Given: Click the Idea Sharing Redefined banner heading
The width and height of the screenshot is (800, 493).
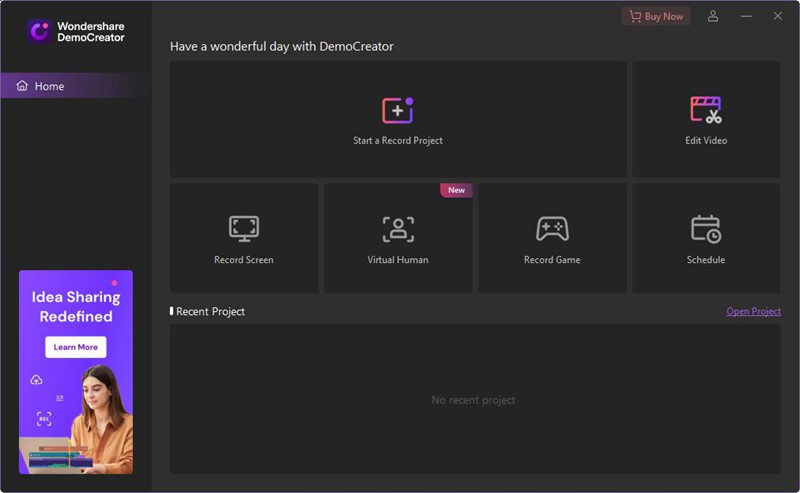Looking at the screenshot, I should click(76, 306).
